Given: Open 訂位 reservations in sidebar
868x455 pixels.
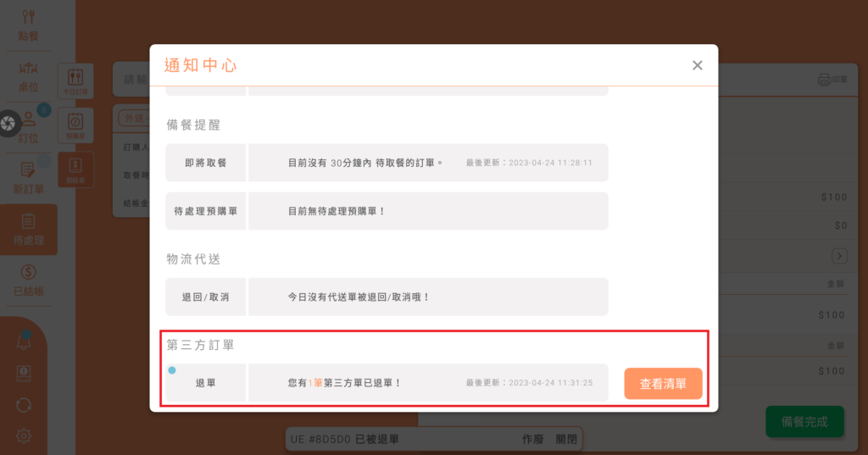Looking at the screenshot, I should pyautogui.click(x=28, y=125).
